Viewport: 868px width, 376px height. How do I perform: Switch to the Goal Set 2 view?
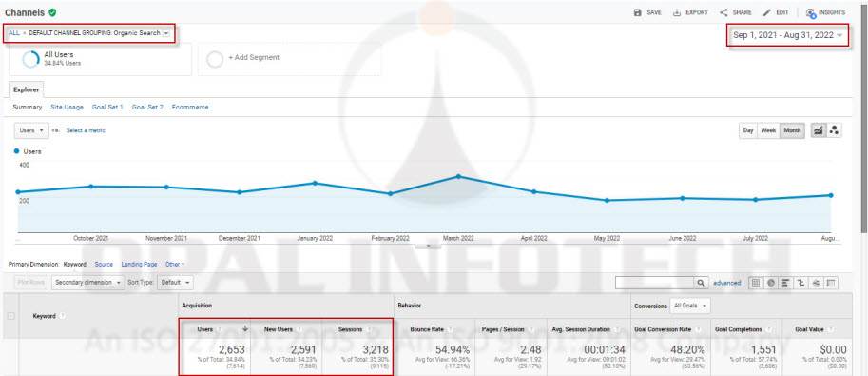point(147,107)
